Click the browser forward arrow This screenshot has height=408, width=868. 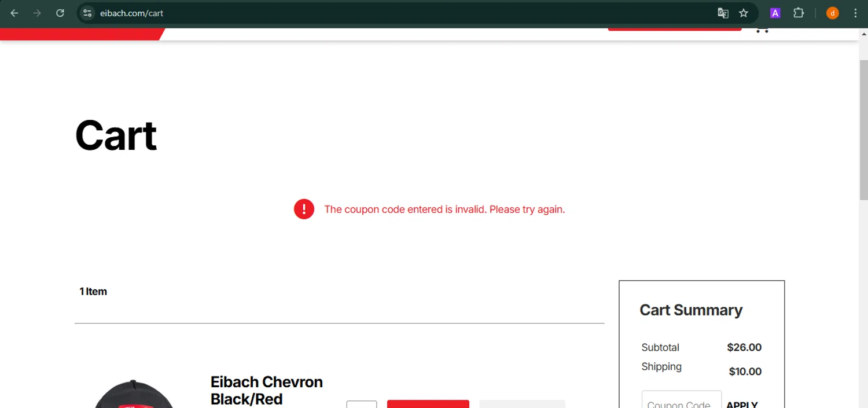pos(37,13)
